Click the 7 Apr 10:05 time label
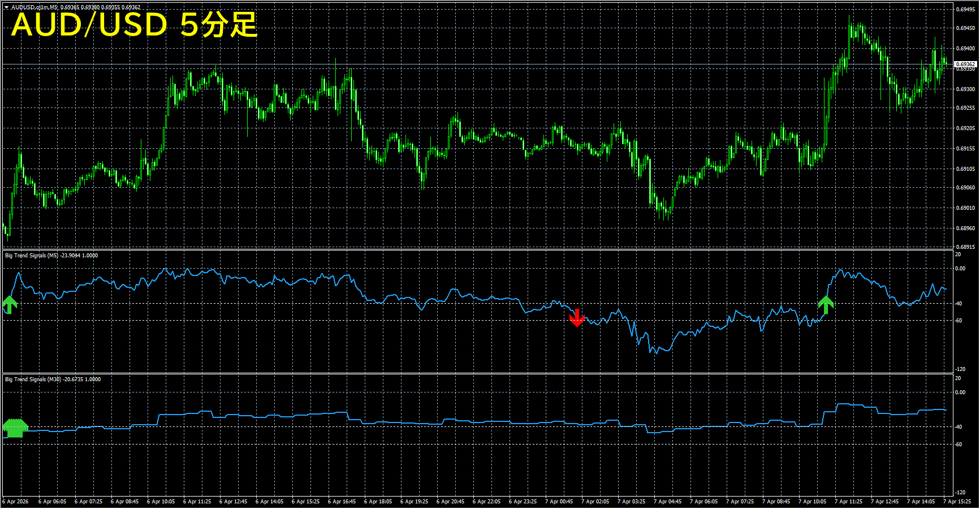 coord(812,502)
